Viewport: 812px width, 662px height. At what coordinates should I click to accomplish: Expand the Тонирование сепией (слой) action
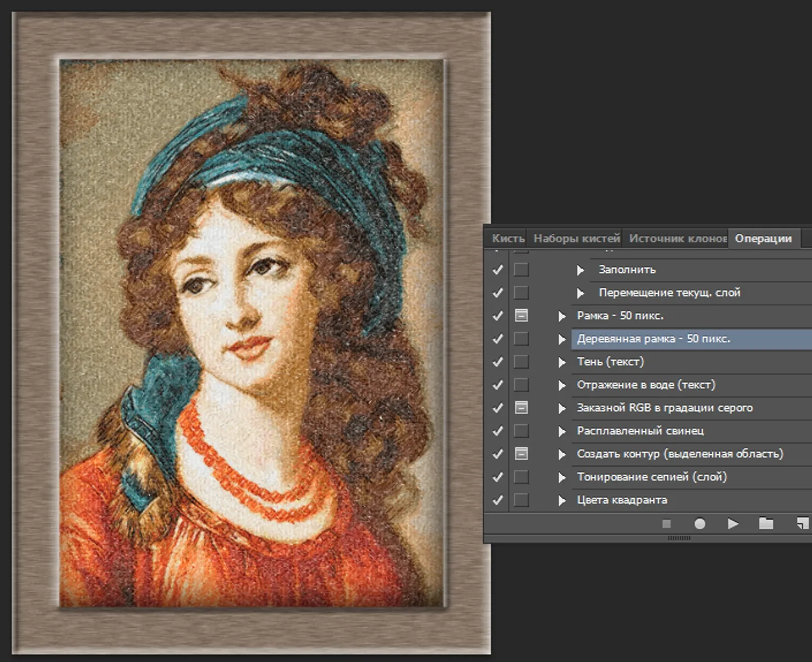(562, 477)
